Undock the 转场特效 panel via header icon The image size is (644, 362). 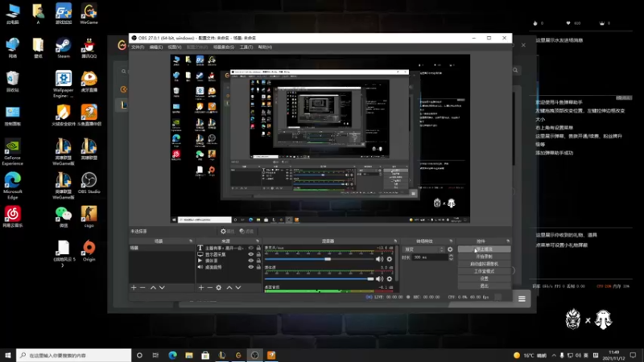(451, 241)
